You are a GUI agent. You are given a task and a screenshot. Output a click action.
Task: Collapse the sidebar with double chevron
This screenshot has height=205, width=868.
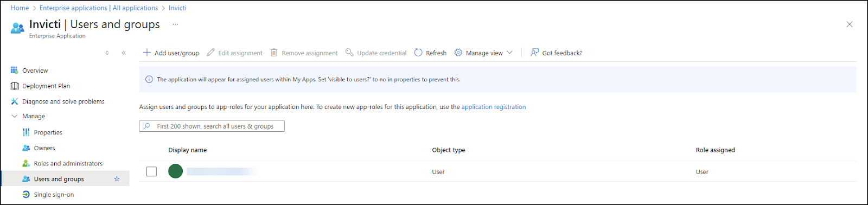(x=124, y=53)
